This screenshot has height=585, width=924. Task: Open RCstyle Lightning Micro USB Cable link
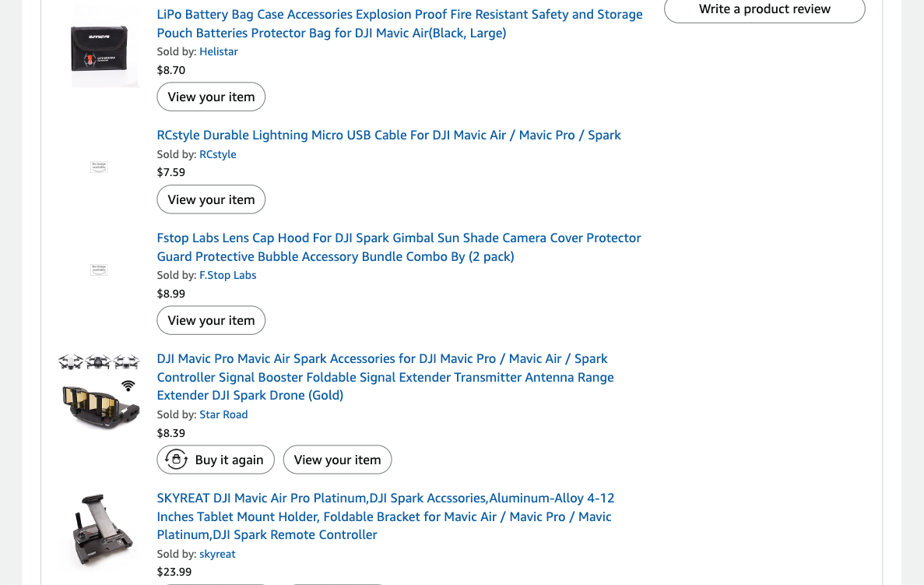[x=388, y=135]
